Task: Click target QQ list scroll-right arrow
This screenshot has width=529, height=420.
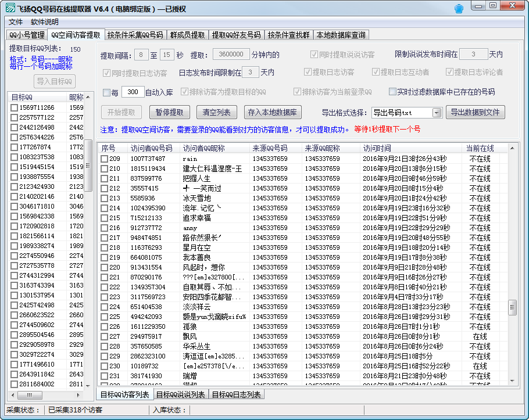Action: (78, 395)
